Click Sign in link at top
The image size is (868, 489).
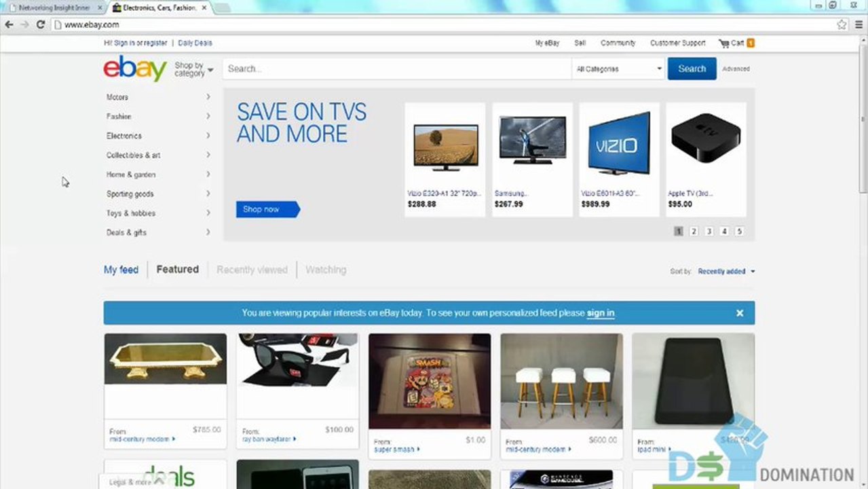124,43
